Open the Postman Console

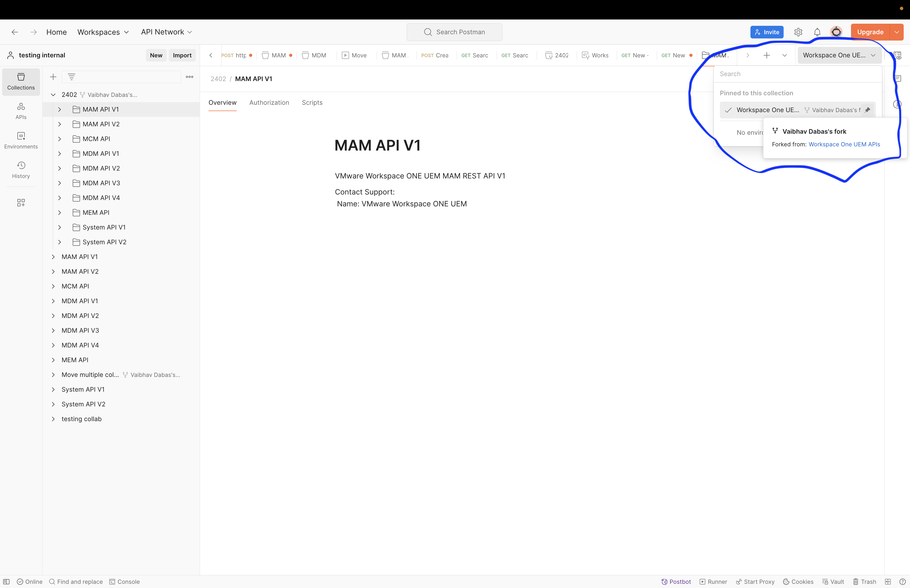tap(125, 581)
